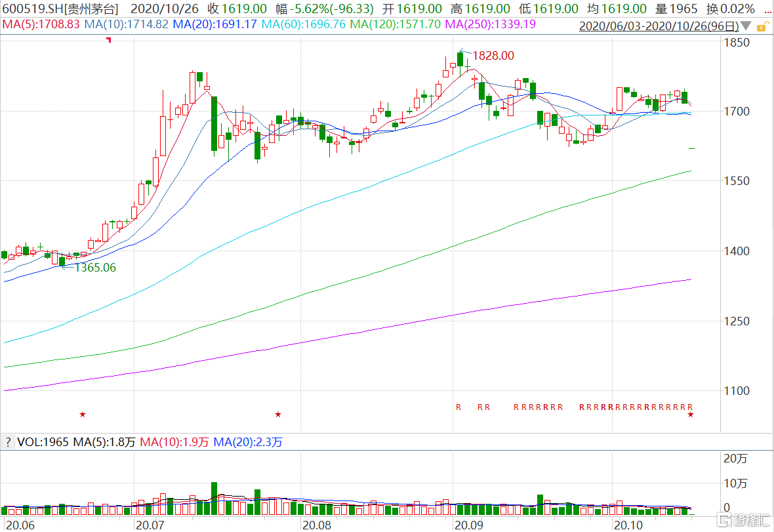Click the 20.10 month label on time axis
The image size is (774, 532).
[x=629, y=525]
